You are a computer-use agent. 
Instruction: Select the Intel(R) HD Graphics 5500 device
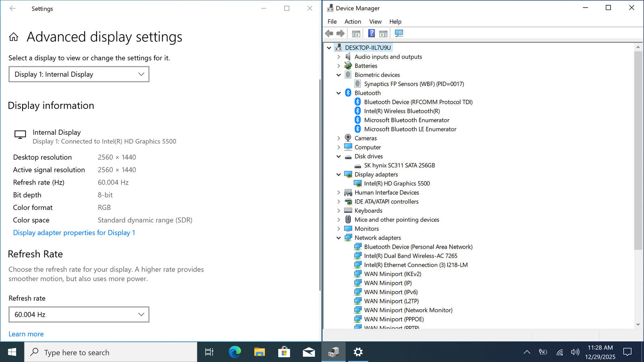(396, 183)
